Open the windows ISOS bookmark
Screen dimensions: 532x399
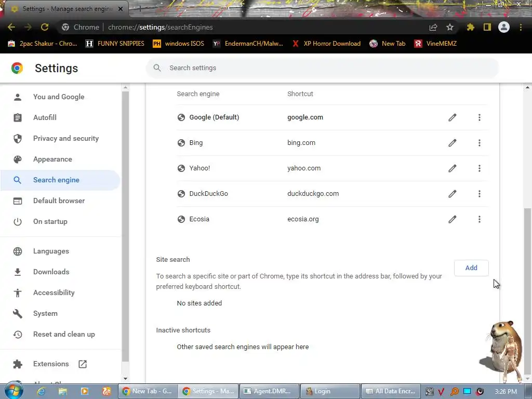179,44
